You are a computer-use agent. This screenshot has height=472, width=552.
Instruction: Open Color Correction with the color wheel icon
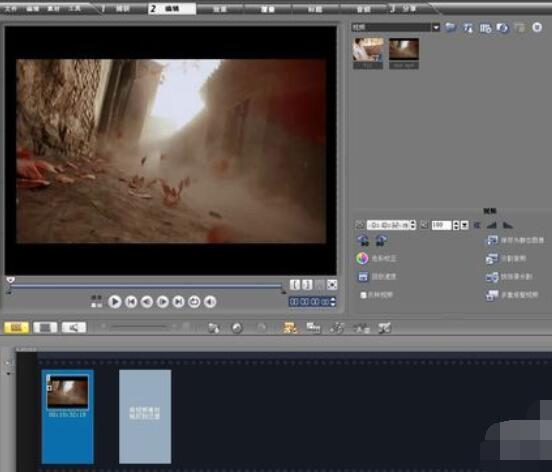click(362, 258)
